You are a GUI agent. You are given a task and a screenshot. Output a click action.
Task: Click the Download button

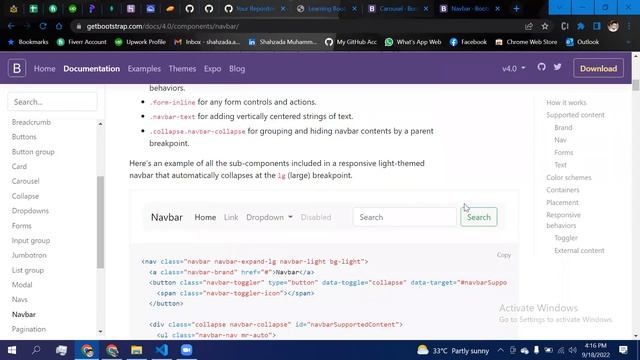tap(598, 69)
